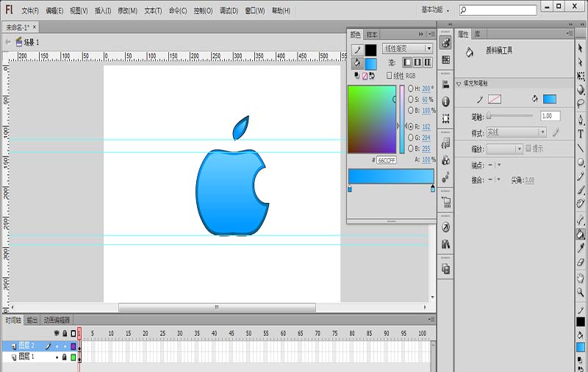Select the Selection arrow tool

[x=581, y=48]
